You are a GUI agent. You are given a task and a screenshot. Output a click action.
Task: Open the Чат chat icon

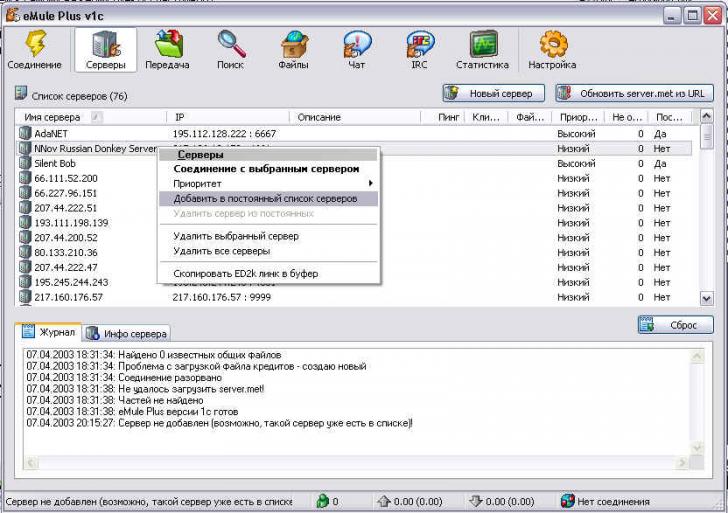(x=356, y=46)
